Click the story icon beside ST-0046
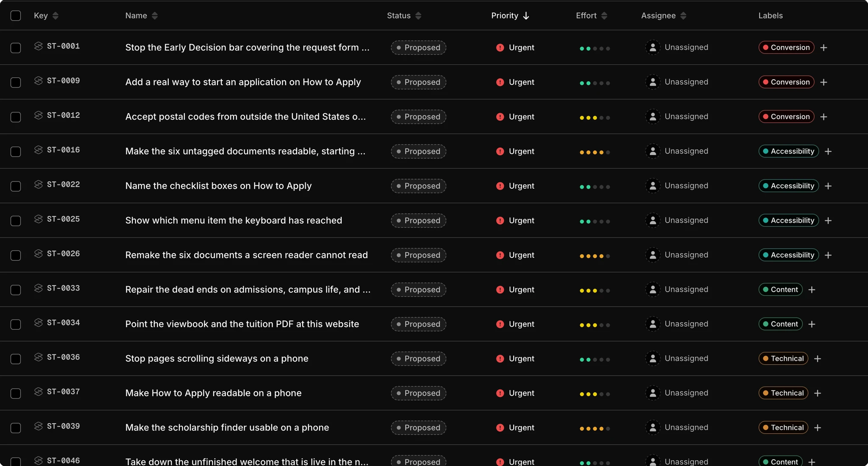The width and height of the screenshot is (868, 466). [39, 460]
